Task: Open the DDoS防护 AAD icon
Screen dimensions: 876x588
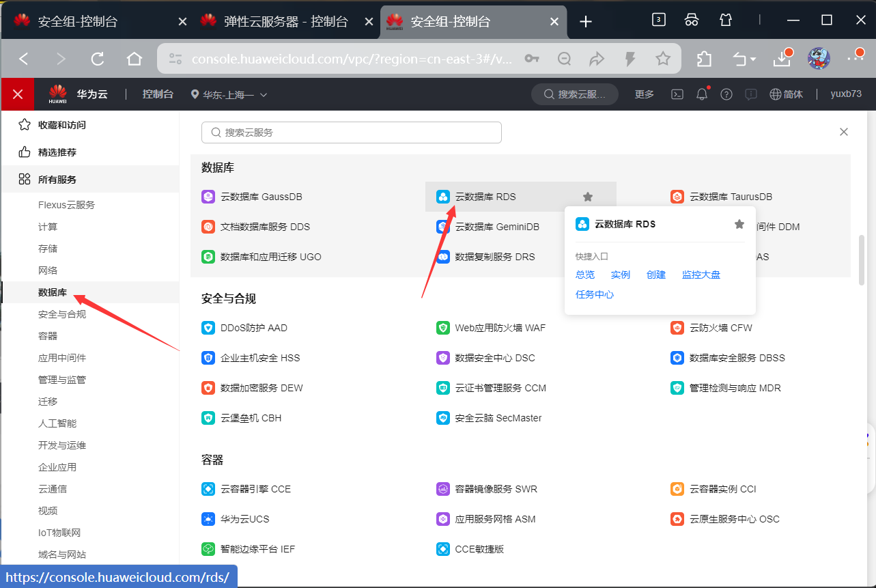Action: coord(208,328)
